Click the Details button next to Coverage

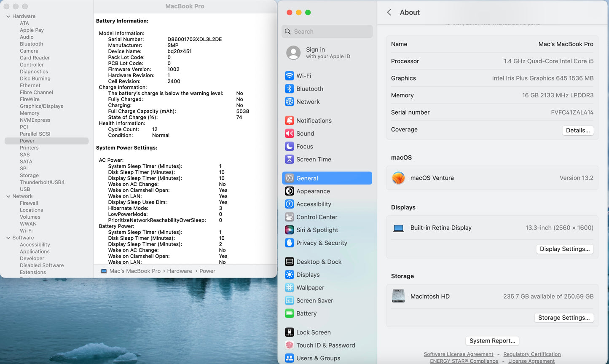(x=578, y=130)
